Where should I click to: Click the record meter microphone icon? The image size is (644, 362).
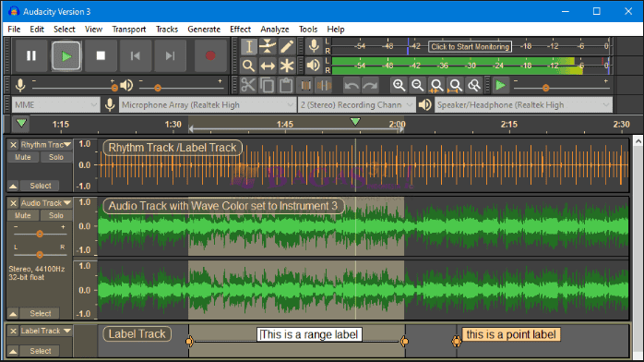pos(314,46)
